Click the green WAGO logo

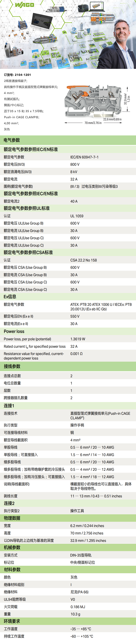(24, 5)
